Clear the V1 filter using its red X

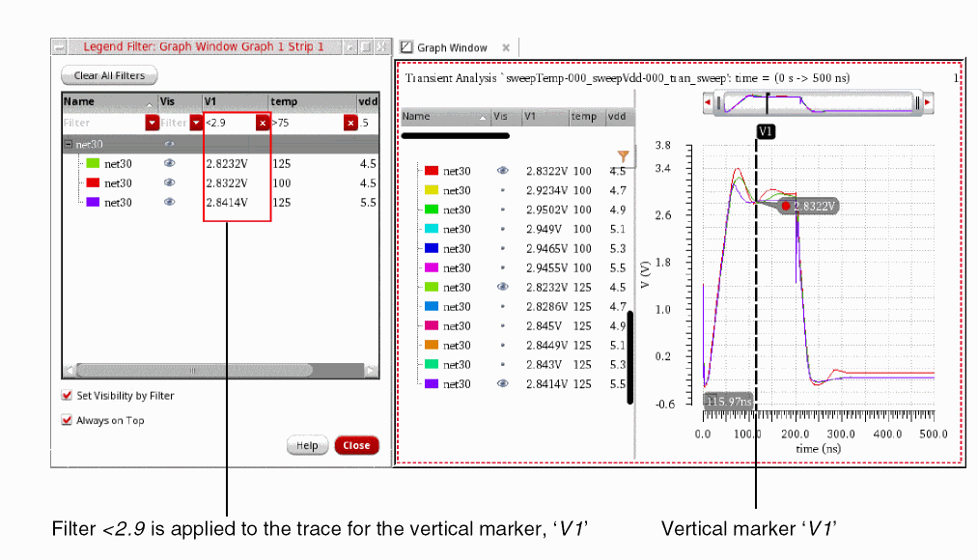point(263,123)
